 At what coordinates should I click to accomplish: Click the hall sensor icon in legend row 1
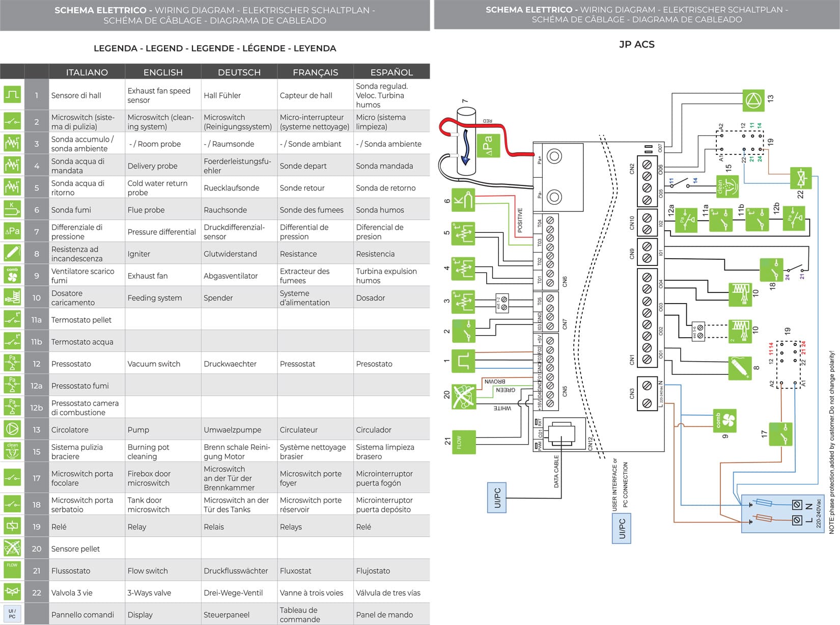coord(12,95)
